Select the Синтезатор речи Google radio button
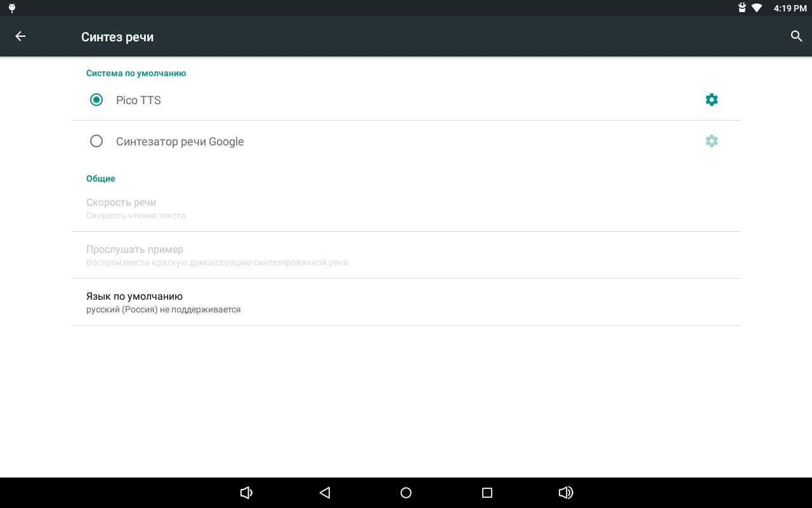The width and height of the screenshot is (812, 508). point(96,141)
